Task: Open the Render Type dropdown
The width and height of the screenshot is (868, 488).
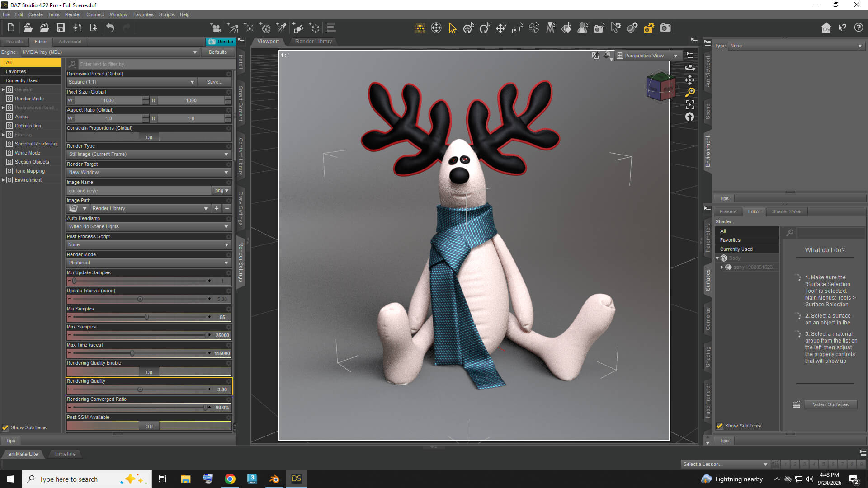Action: point(149,154)
